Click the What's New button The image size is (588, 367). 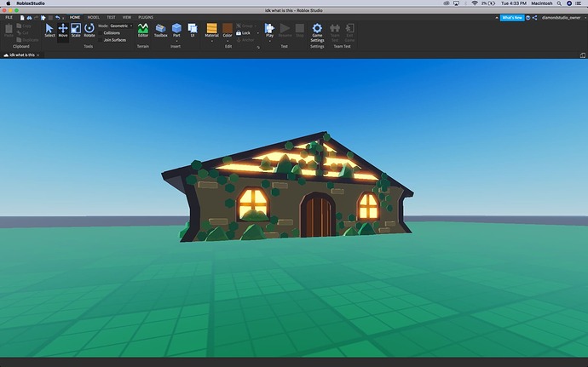tap(512, 18)
